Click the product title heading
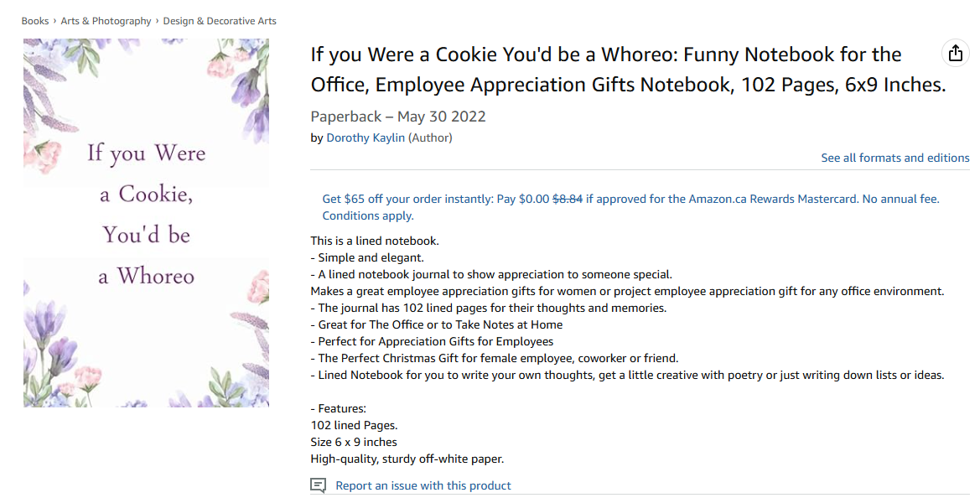Viewport: 980px width, 503px height. [x=628, y=70]
